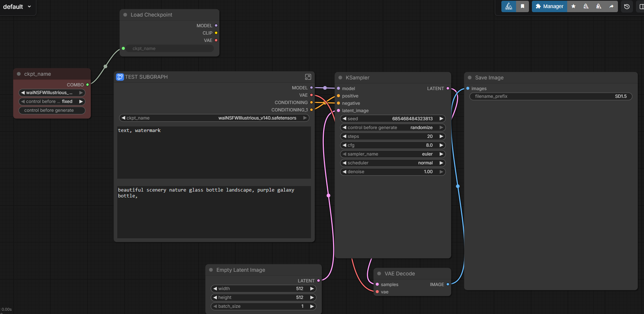Viewport: 644px width, 314px height.
Task: Click VAE Decode IMAGE output slot
Action: coord(448,284)
